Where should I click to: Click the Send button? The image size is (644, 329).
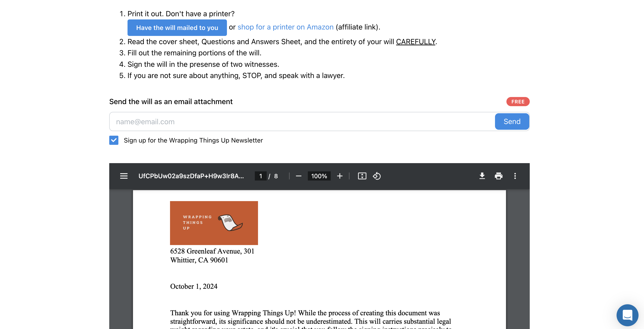coord(512,121)
